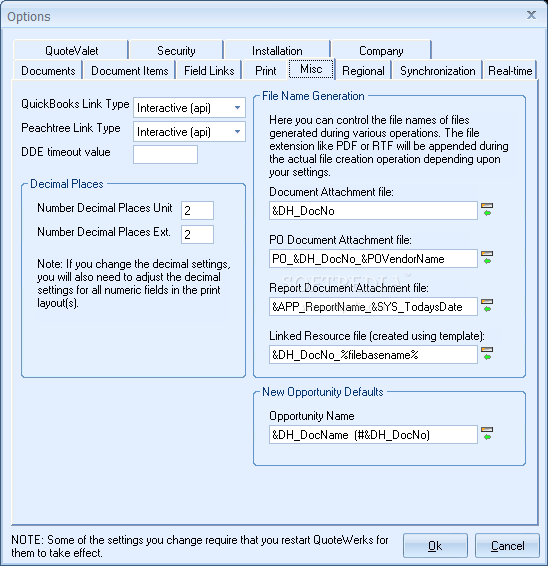This screenshot has height=566, width=548.
Task: Insert macro field for Opportunity Name
Action: [x=487, y=433]
